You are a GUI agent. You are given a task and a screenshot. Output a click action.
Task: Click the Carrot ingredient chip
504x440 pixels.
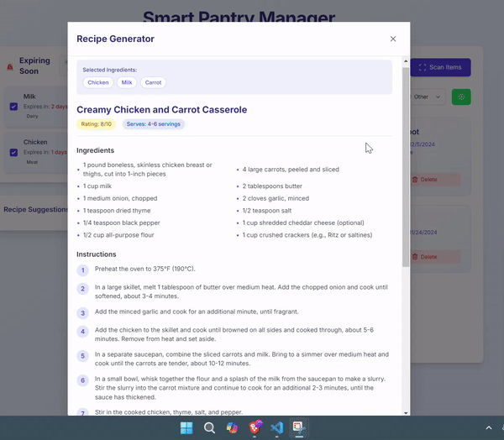153,82
